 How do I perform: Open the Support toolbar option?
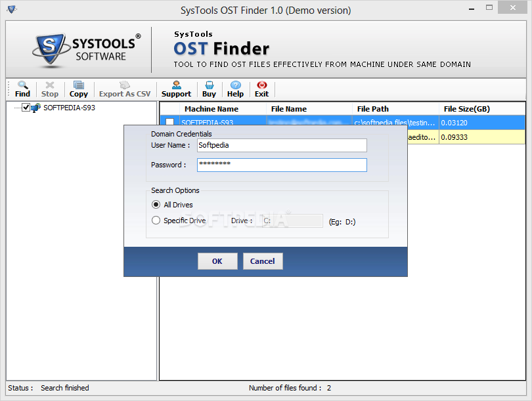pos(176,89)
